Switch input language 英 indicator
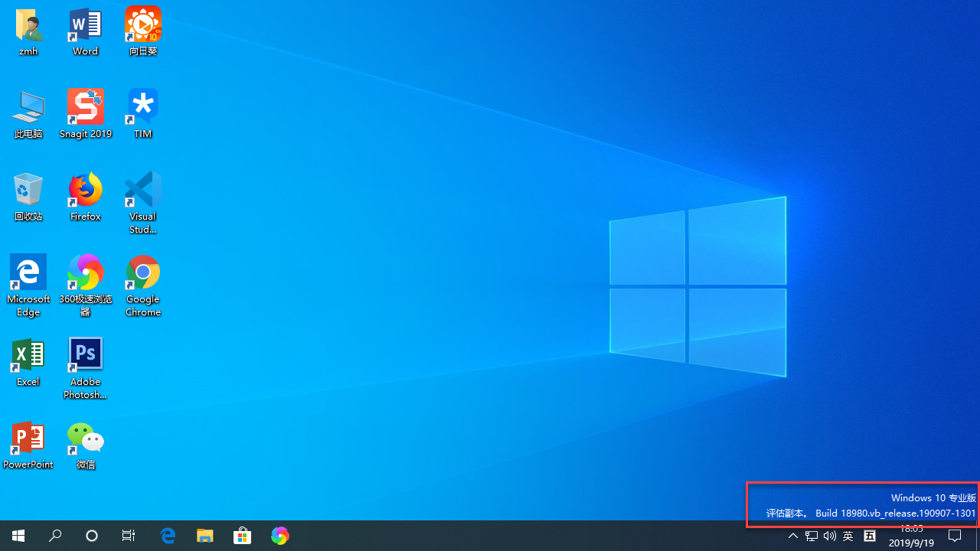The width and height of the screenshot is (980, 551). 848,536
